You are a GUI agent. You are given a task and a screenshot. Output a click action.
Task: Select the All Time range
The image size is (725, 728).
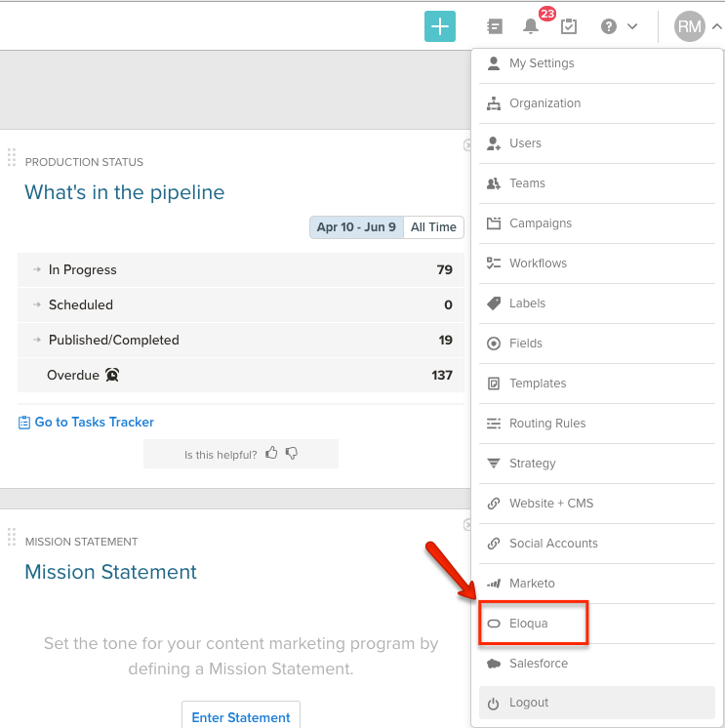coord(433,227)
